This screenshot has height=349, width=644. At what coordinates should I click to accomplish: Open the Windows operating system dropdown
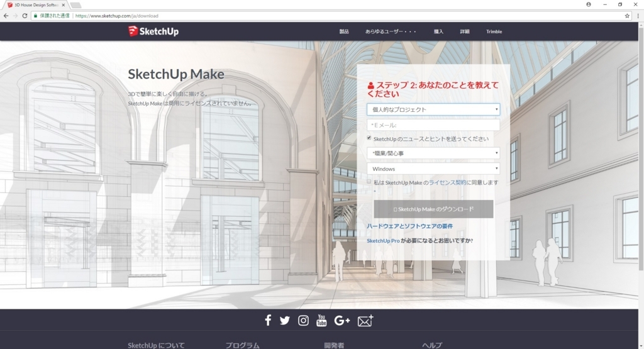point(433,169)
